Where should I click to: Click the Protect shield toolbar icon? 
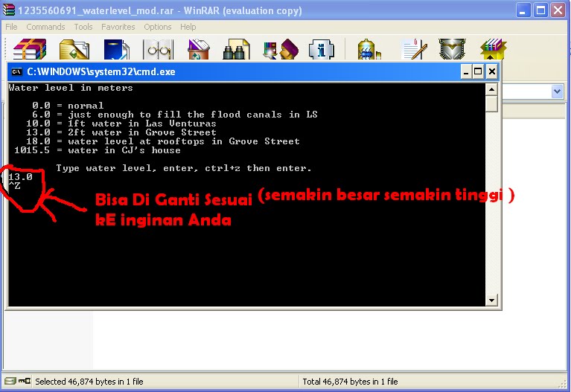tap(452, 49)
